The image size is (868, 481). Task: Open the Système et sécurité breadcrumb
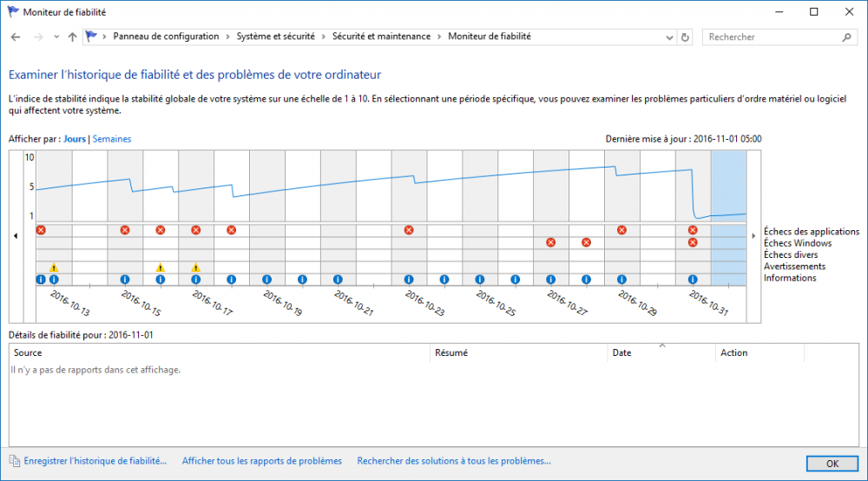[278, 37]
